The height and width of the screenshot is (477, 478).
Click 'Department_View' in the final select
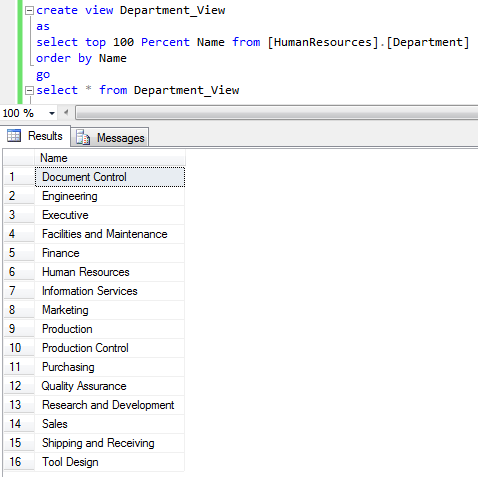click(187, 90)
